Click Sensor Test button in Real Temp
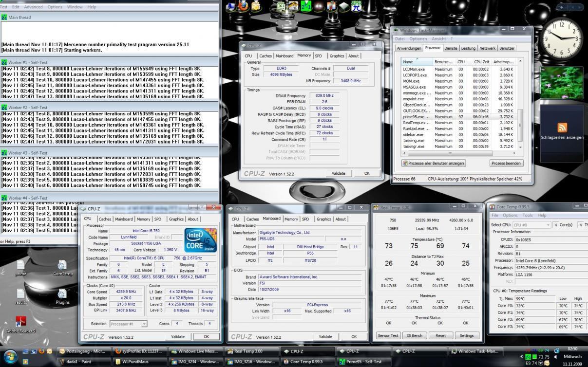This screenshot has height=367, width=588. pos(388,335)
